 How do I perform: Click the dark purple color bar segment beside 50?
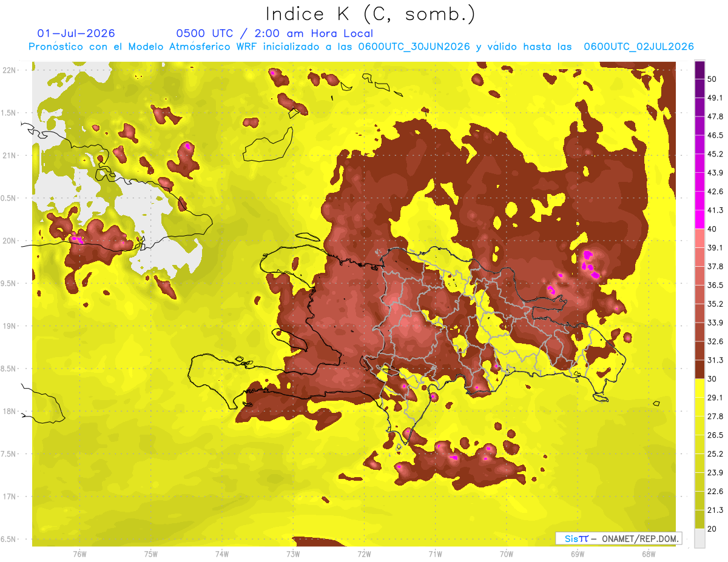coord(699,70)
